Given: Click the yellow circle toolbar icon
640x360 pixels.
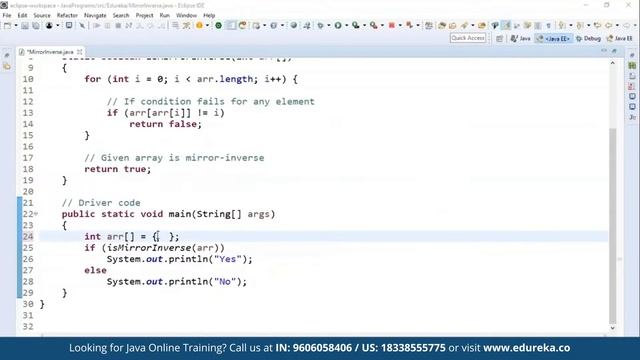Looking at the screenshot, I should click(199, 26).
